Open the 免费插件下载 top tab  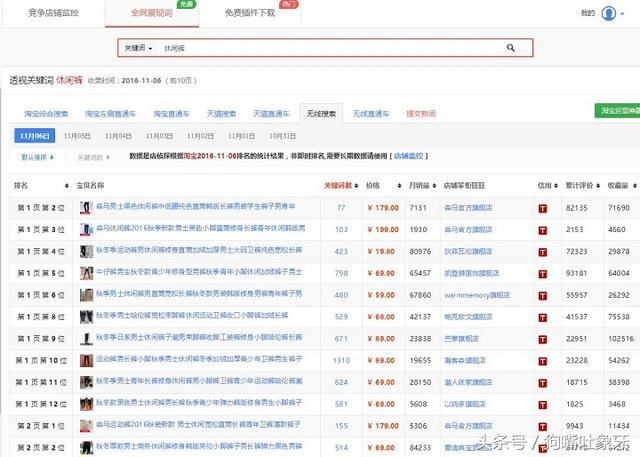250,13
